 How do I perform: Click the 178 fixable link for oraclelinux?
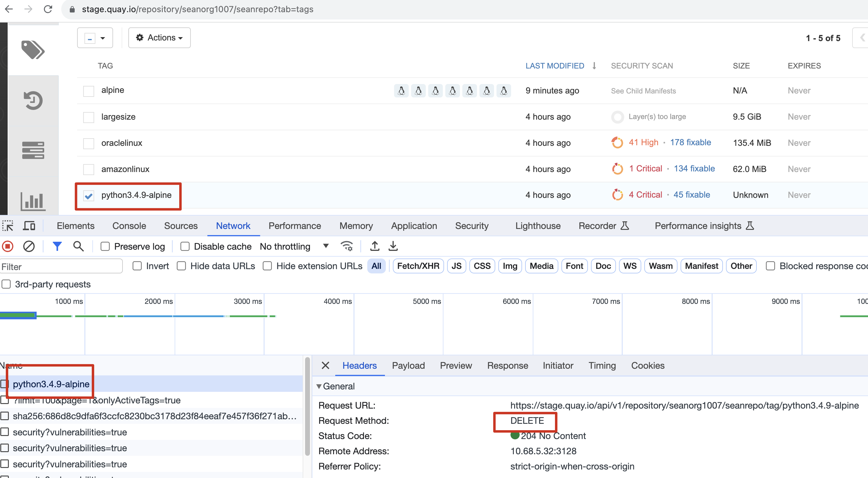690,142
